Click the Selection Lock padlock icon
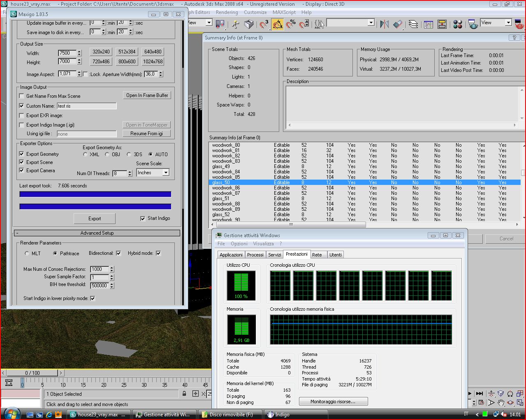526x420 pixels. [184, 394]
